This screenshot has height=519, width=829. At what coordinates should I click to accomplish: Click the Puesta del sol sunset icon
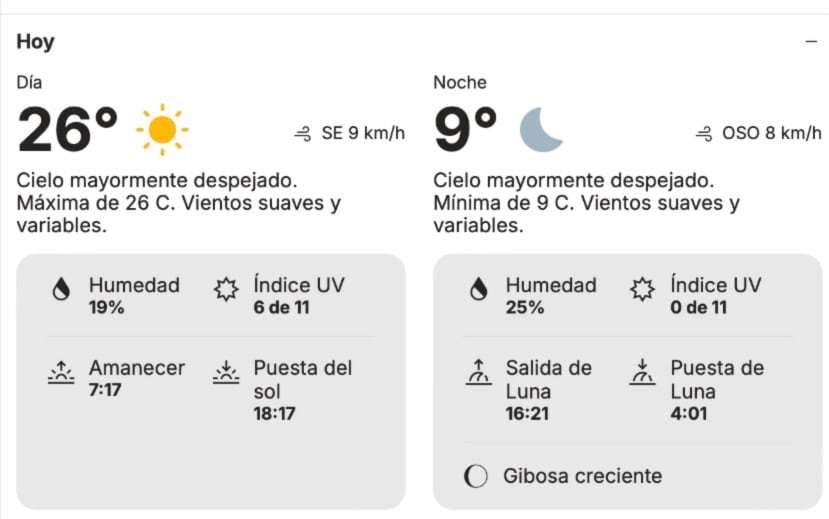point(226,372)
